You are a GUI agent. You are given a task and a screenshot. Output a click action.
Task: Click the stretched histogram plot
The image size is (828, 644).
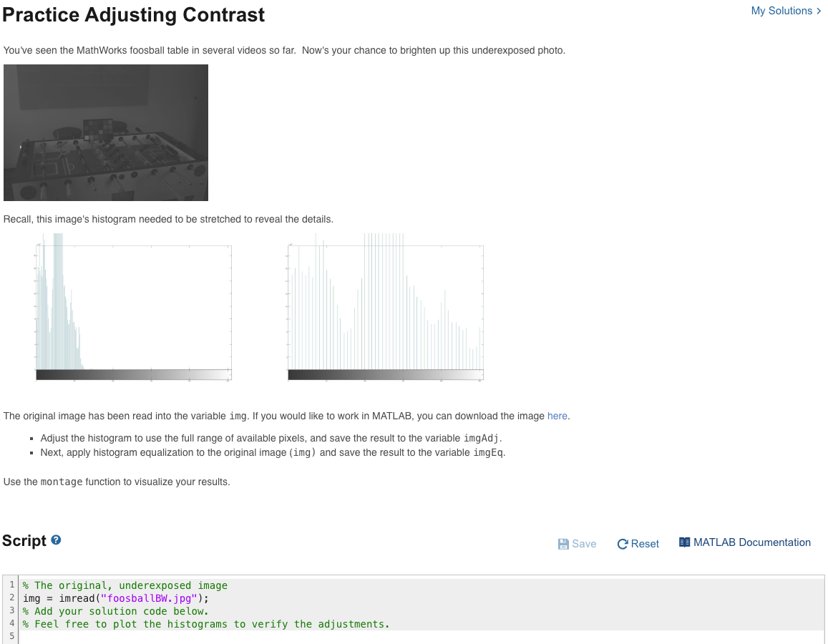click(x=385, y=308)
